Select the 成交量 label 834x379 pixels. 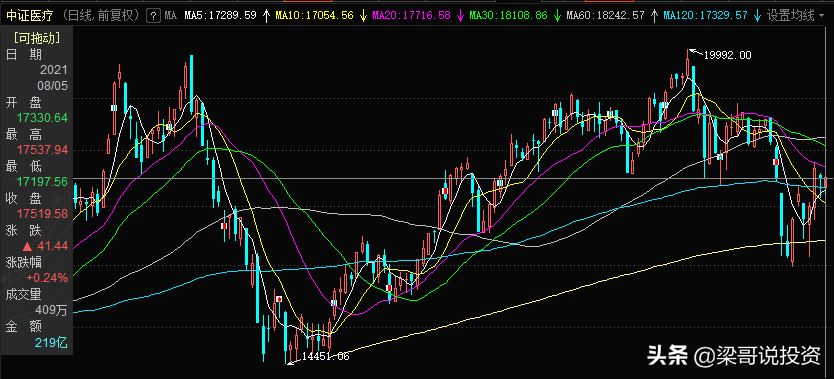coord(23,294)
